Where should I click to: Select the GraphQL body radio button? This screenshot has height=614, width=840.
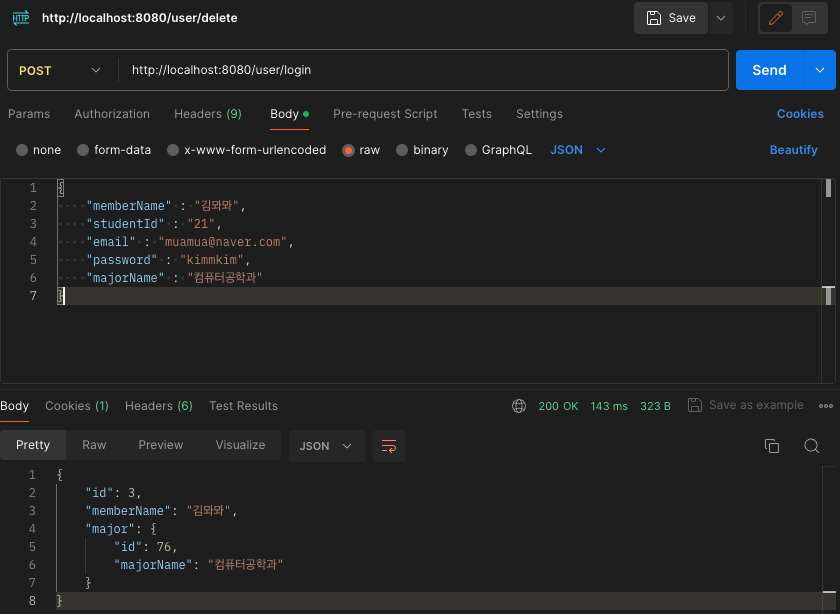(x=470, y=150)
